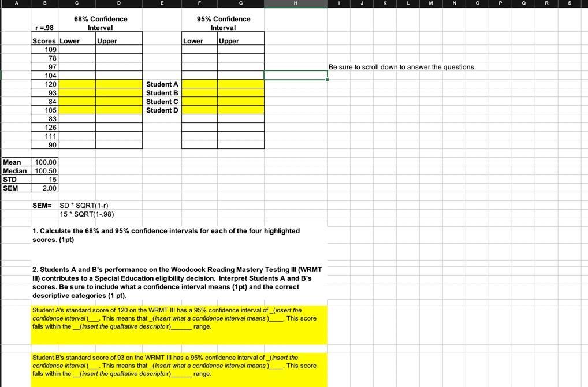Click the 'Student B' label
This screenshot has height=387, width=588.
click(x=162, y=92)
